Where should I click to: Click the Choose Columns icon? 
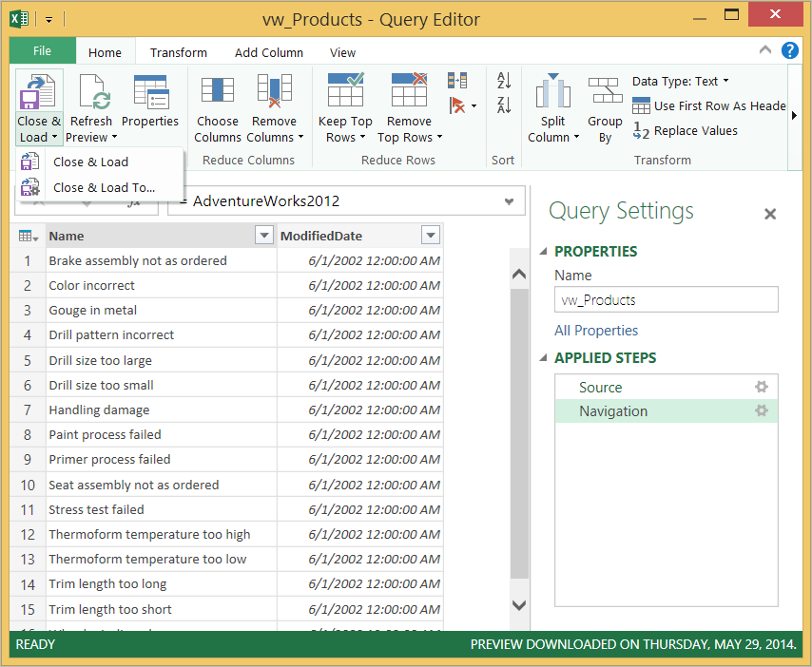218,90
